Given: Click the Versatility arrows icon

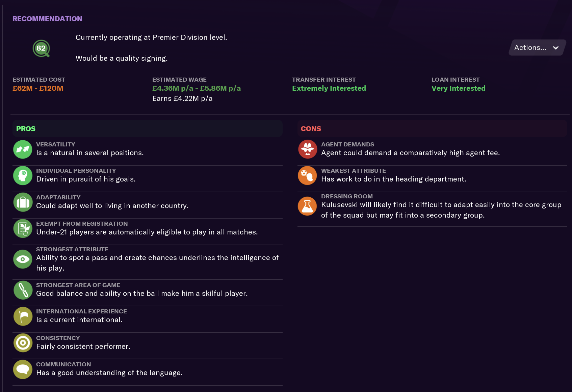Looking at the screenshot, I should click(x=23, y=149).
